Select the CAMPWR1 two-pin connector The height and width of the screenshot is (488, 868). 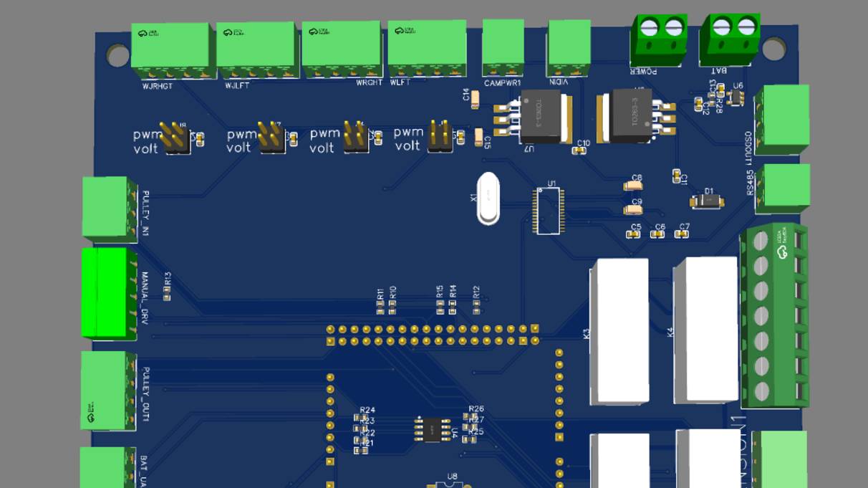coord(503,47)
